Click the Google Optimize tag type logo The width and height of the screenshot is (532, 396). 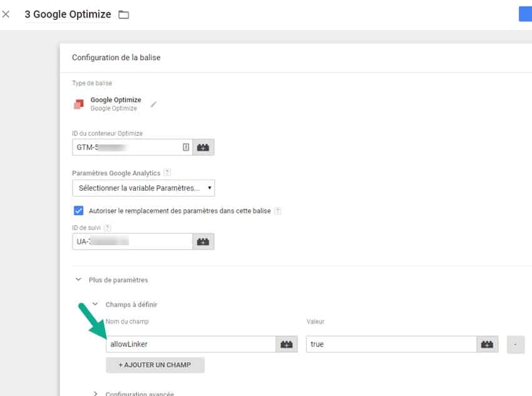point(79,104)
